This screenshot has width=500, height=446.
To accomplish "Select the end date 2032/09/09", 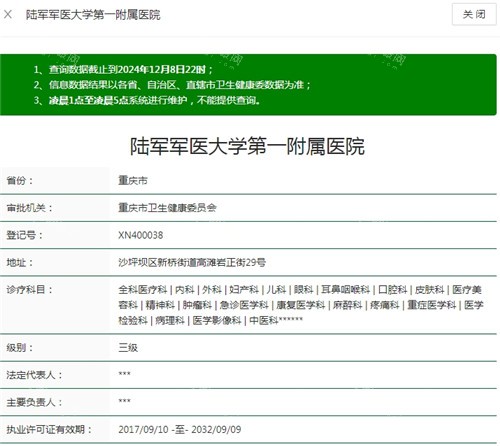I will (x=216, y=430).
